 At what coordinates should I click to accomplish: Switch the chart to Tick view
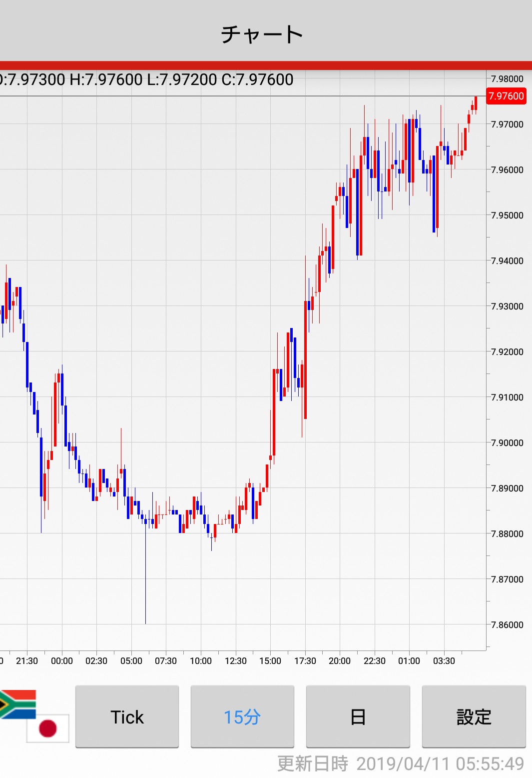click(x=127, y=716)
